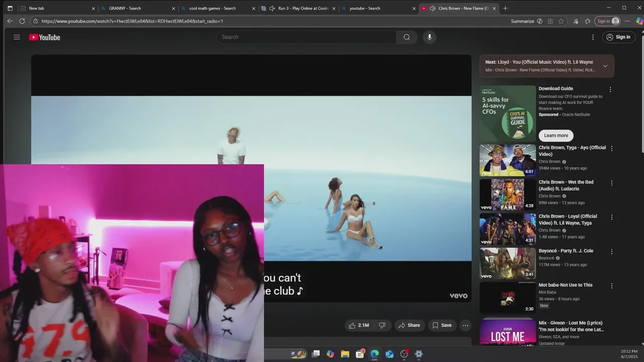Open options for the Download Guide ad
The height and width of the screenshot is (362, 644).
(610, 89)
